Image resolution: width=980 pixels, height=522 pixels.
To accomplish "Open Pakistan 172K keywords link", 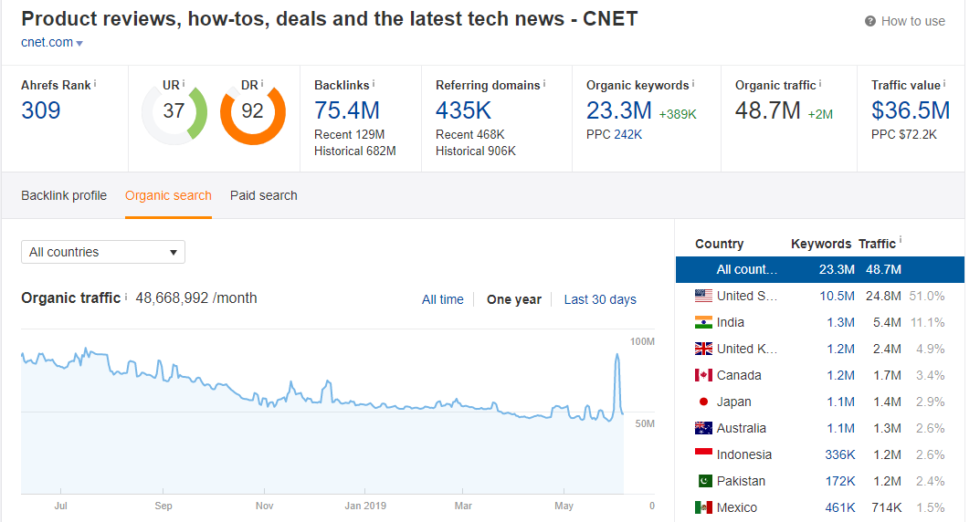I will 839,481.
